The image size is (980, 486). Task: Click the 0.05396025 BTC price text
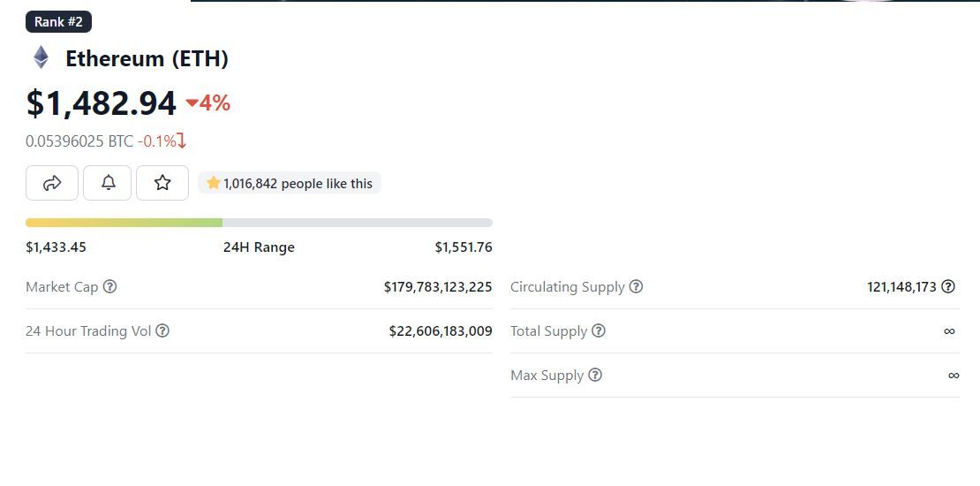click(x=79, y=140)
